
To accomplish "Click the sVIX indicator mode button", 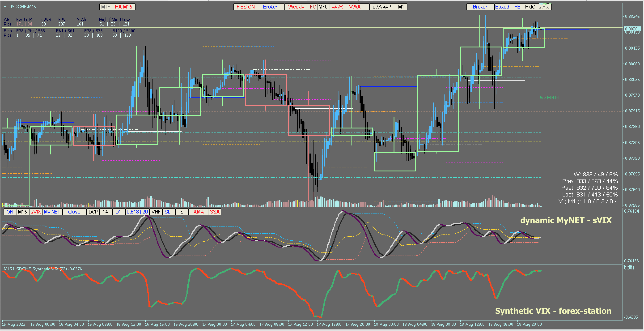I will pyautogui.click(x=36, y=212).
